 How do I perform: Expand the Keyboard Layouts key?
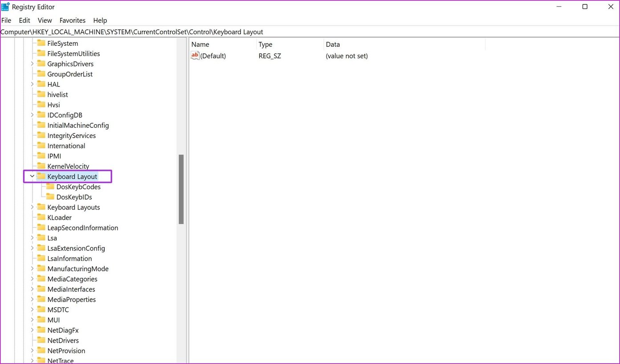click(x=32, y=207)
